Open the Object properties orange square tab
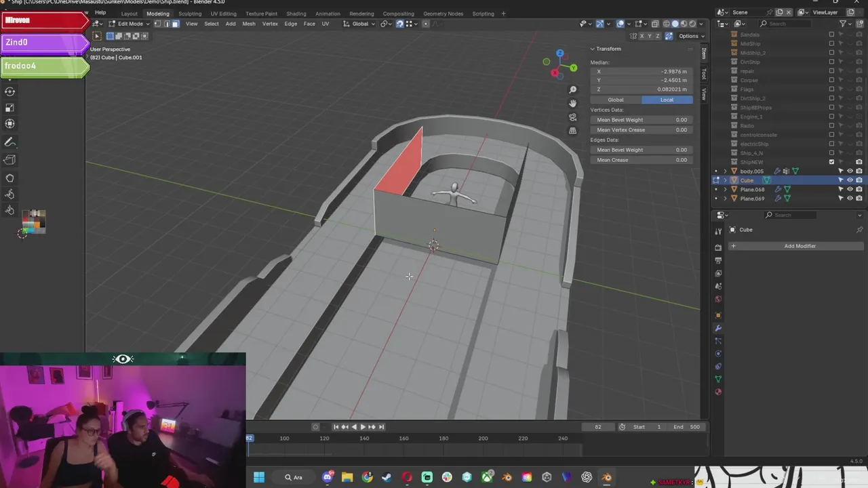868x488 pixels. 718,315
